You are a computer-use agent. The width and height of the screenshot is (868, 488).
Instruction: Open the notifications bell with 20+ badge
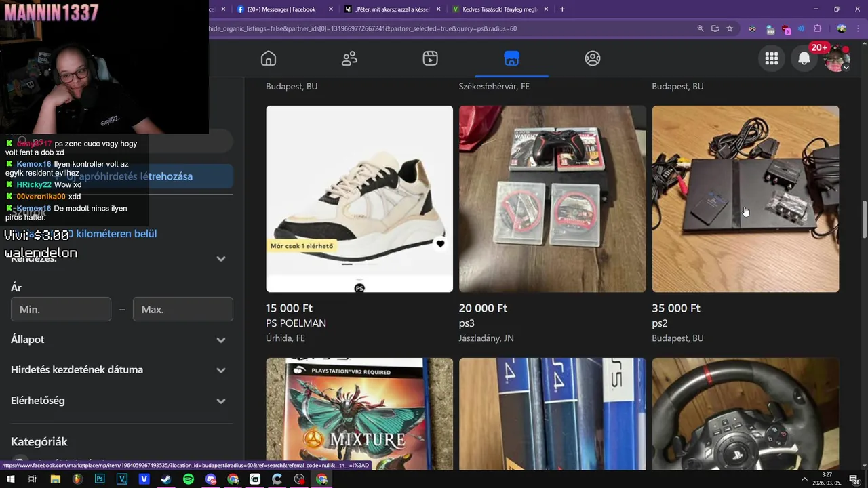804,58
